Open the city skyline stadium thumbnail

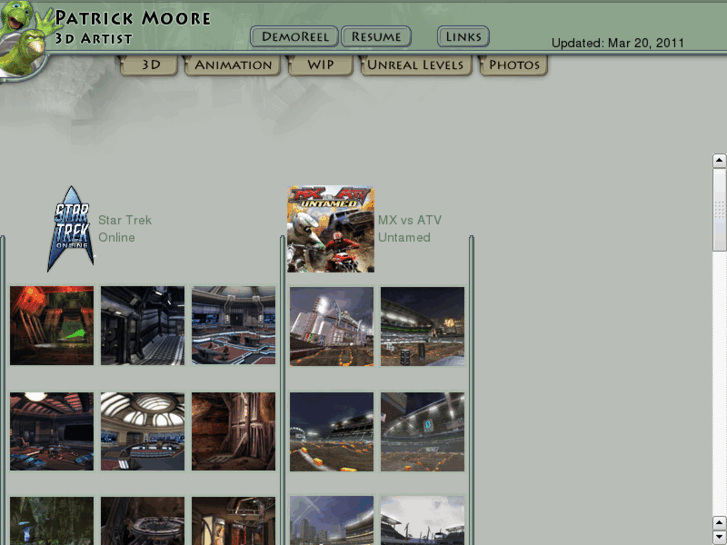tap(332, 520)
